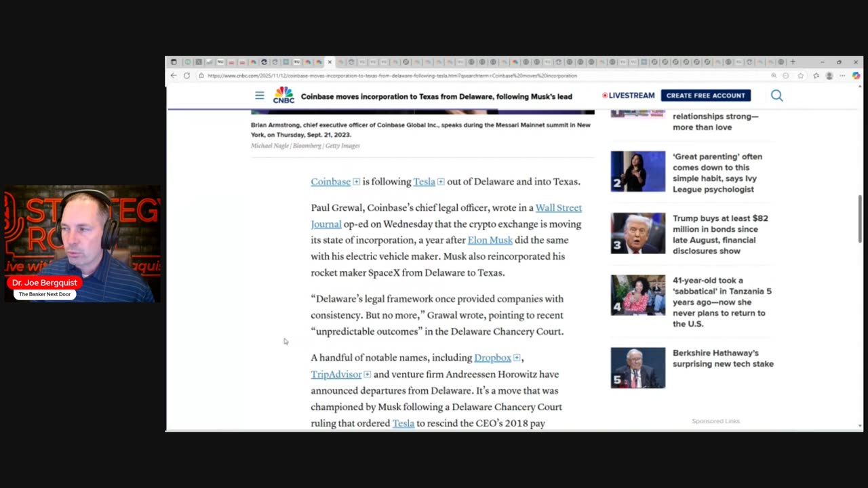The image size is (868, 488).
Task: Open the browser profile avatar icon
Action: point(829,76)
